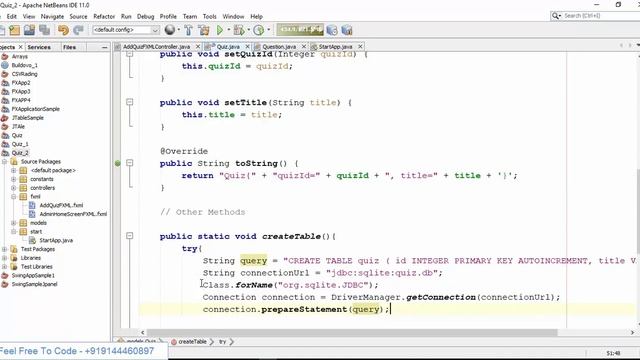Image resolution: width=640 pixels, height=360 pixels.
Task: Minimize the Projects panel
Action: point(104,47)
